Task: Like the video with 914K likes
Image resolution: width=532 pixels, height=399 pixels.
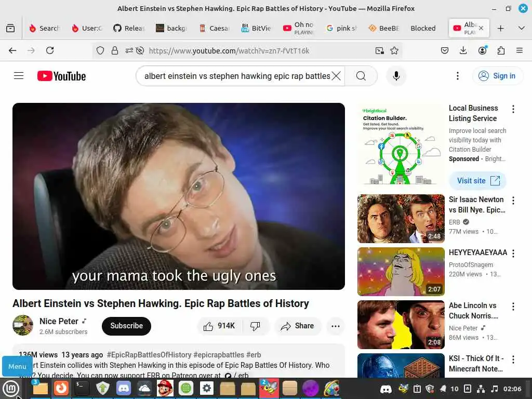Action: [219, 326]
